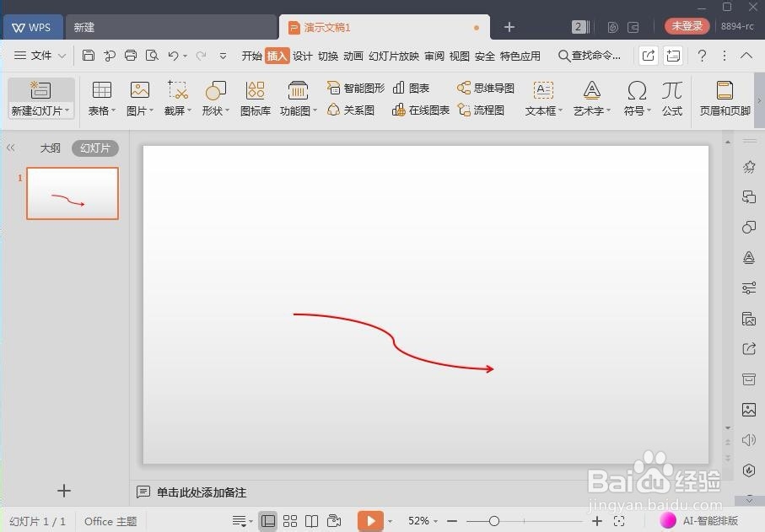
Task: Select the 大纲 outline pane toggle
Action: [x=51, y=148]
